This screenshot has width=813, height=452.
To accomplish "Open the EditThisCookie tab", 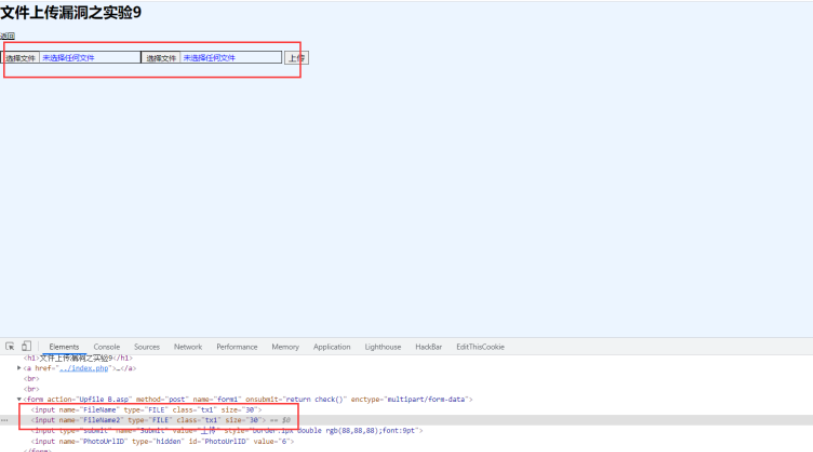I will [x=477, y=347].
